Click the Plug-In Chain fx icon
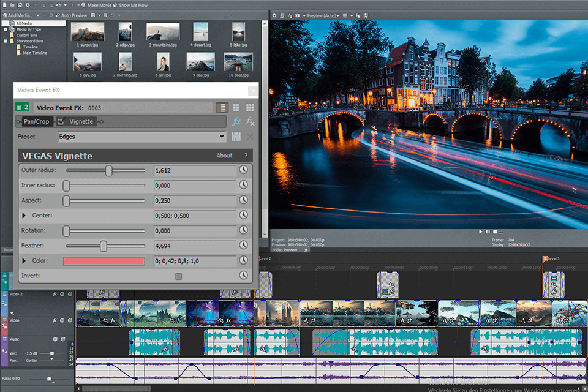 [x=236, y=121]
